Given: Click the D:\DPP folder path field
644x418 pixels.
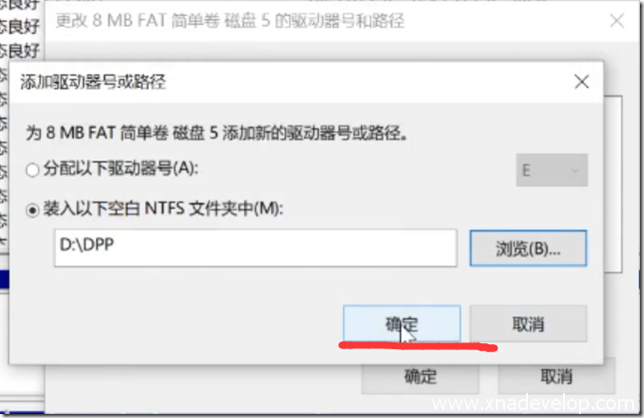Looking at the screenshot, I should 255,248.
